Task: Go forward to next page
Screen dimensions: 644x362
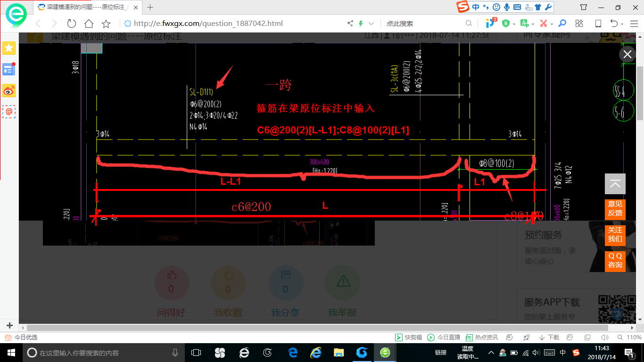Action: [x=54, y=24]
